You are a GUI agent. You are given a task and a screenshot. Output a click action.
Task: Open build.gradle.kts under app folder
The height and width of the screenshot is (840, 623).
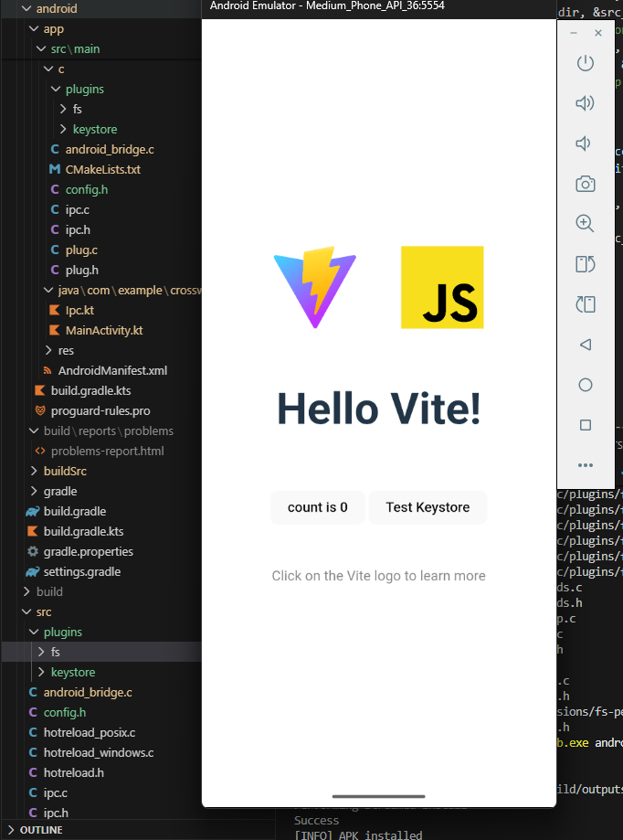coord(90,390)
